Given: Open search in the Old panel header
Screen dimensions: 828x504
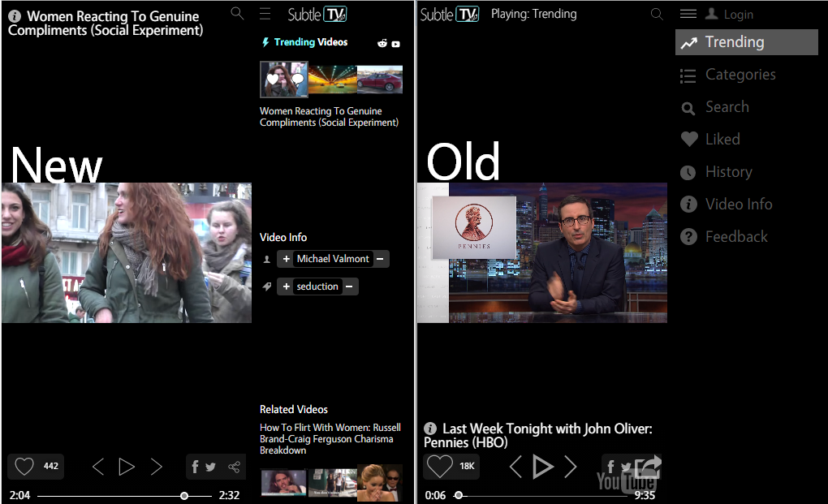Looking at the screenshot, I should [x=657, y=14].
